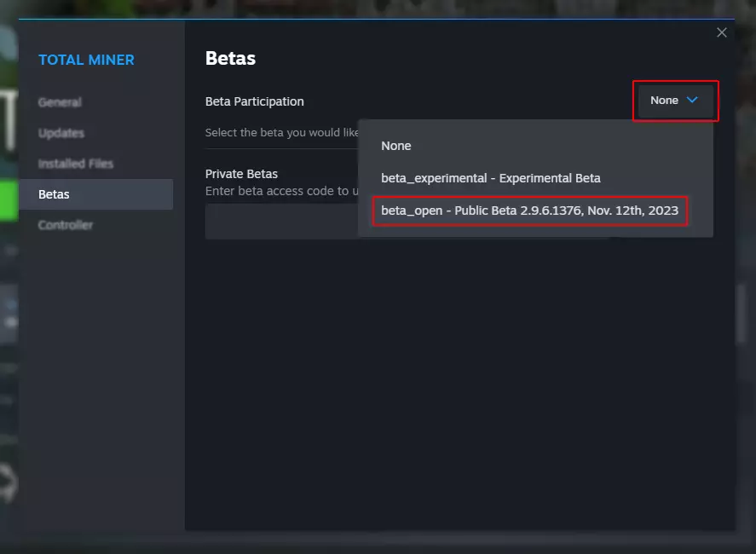Click the TOTAL MINER game title
The image size is (756, 554).
(86, 60)
